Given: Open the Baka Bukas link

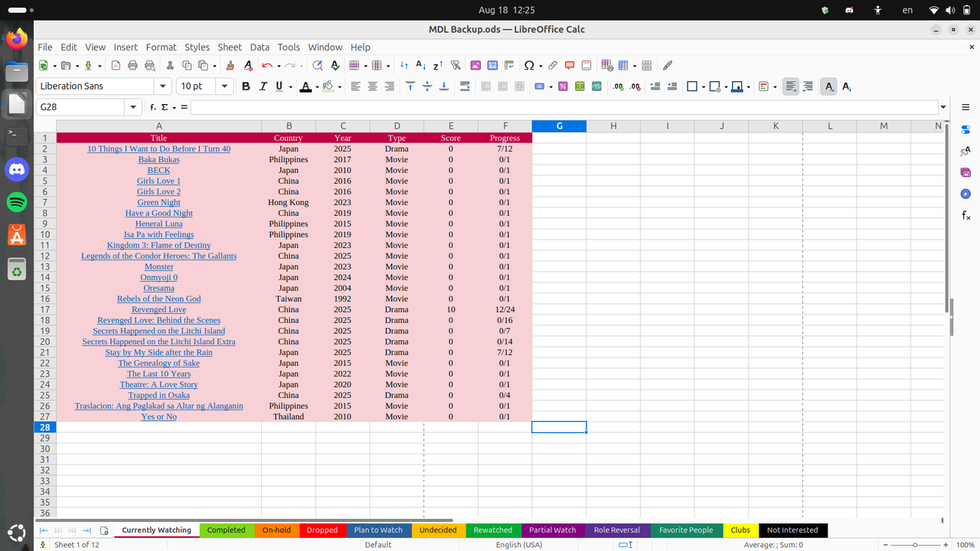Looking at the screenshot, I should (x=158, y=159).
